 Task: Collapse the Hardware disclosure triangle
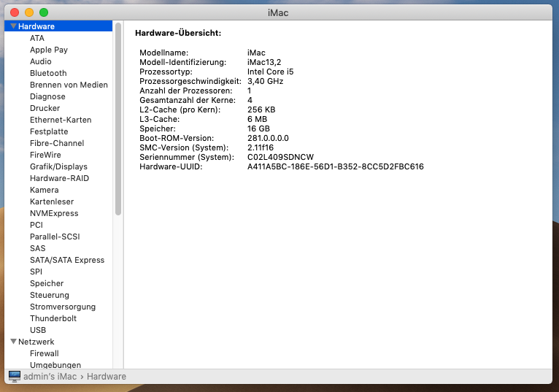14,26
